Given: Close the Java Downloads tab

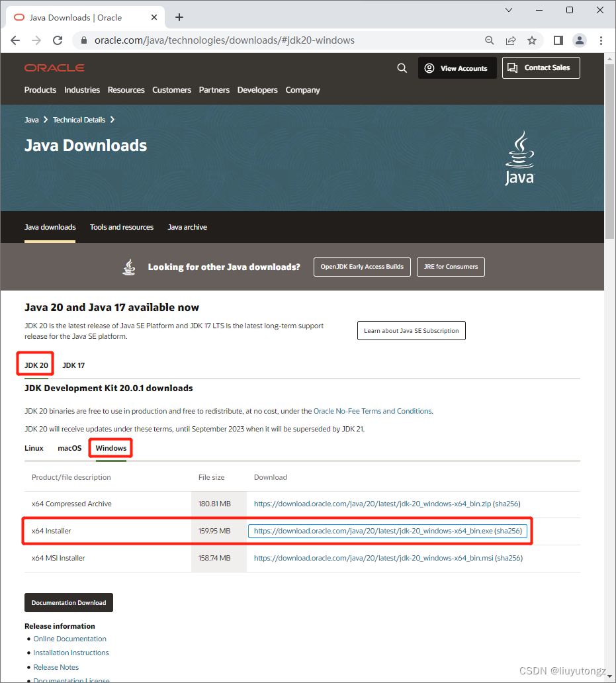Looking at the screenshot, I should [154, 17].
